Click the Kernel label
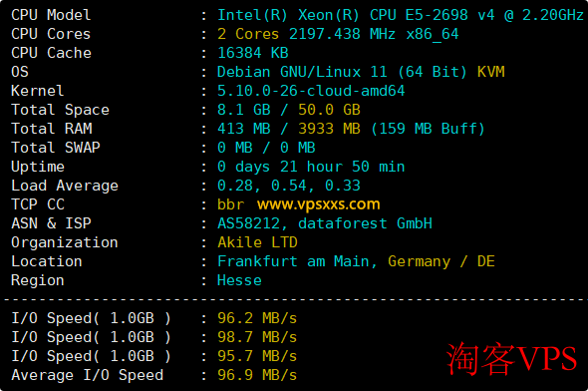588x391 pixels. (x=38, y=91)
